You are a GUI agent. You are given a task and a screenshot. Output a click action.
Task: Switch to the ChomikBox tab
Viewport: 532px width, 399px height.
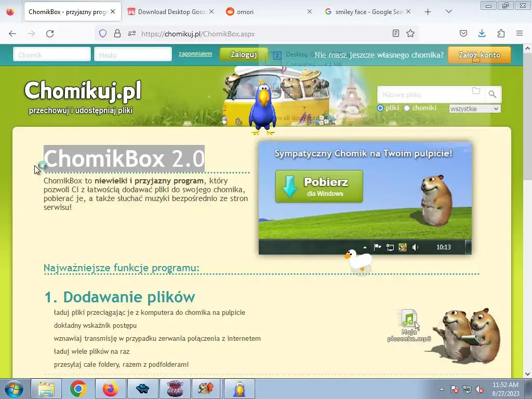(68, 12)
